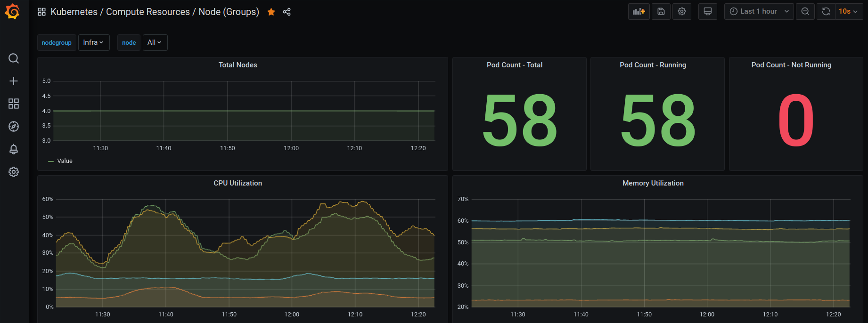Open the Explore compass icon
The image size is (868, 323).
14,126
